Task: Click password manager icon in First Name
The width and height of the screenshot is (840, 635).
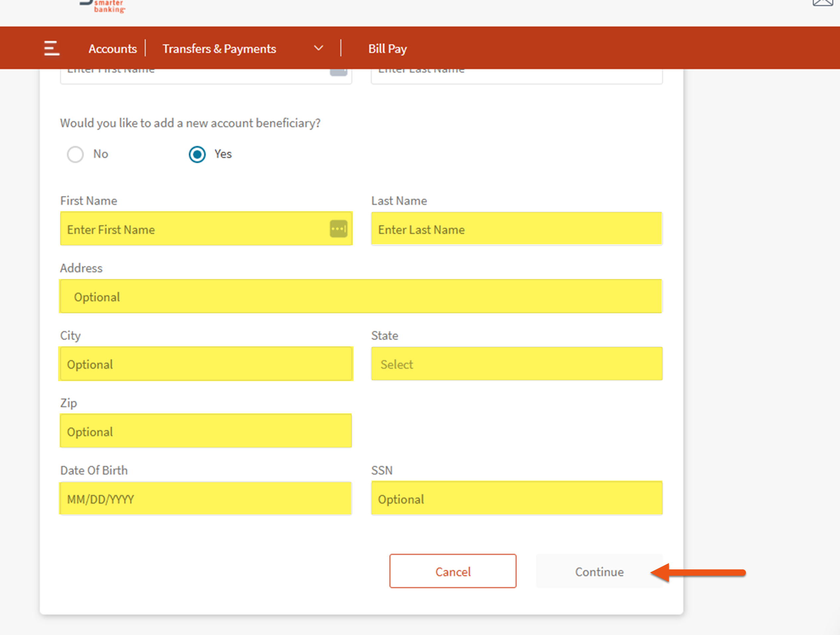Action: pyautogui.click(x=339, y=229)
